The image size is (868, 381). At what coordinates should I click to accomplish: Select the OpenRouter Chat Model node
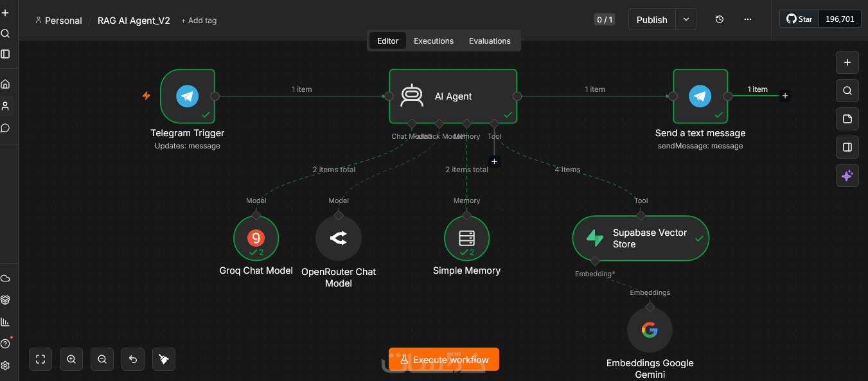[339, 238]
